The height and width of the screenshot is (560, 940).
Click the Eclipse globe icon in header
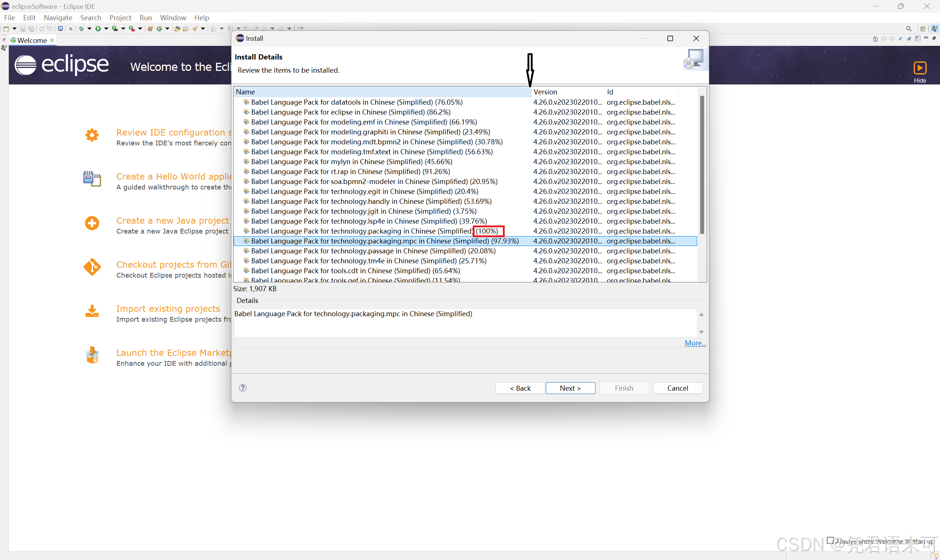coord(27,65)
